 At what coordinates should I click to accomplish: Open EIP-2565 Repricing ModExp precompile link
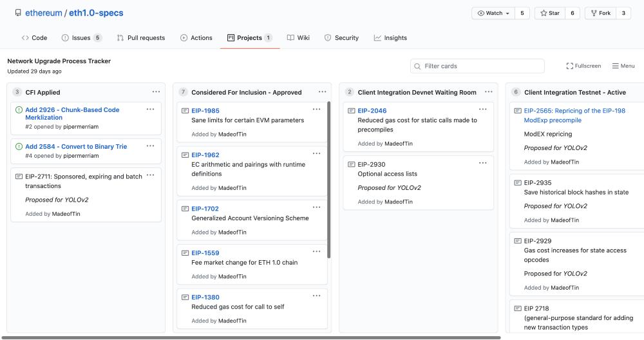574,115
